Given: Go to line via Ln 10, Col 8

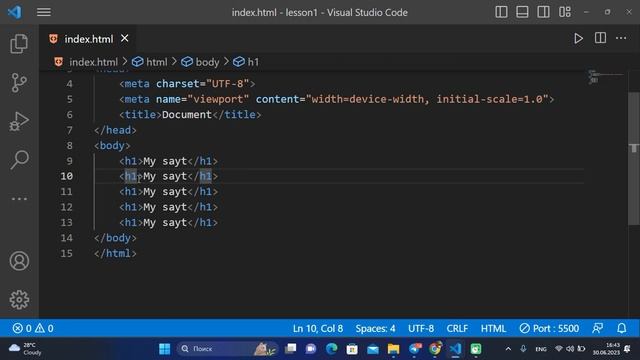Looking at the screenshot, I should point(318,329).
